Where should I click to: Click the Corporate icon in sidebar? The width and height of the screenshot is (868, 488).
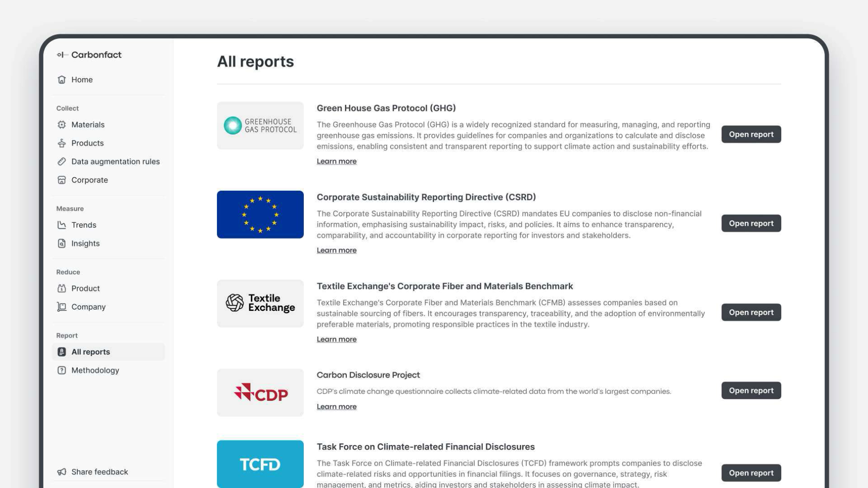tap(62, 180)
